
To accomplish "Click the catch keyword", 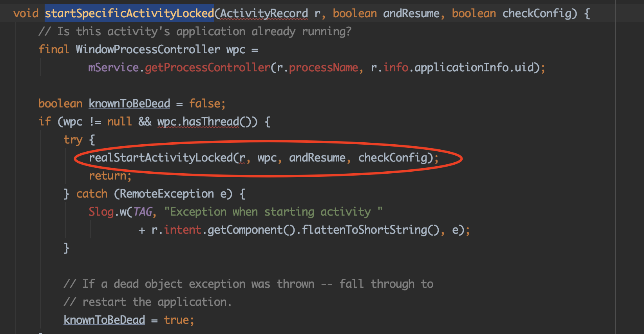I will pos(92,194).
